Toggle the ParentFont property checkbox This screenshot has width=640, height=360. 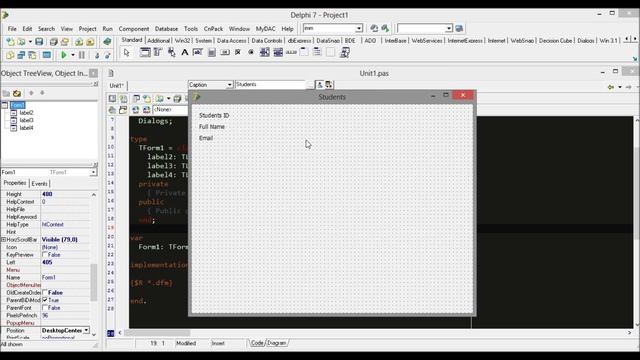(45, 308)
